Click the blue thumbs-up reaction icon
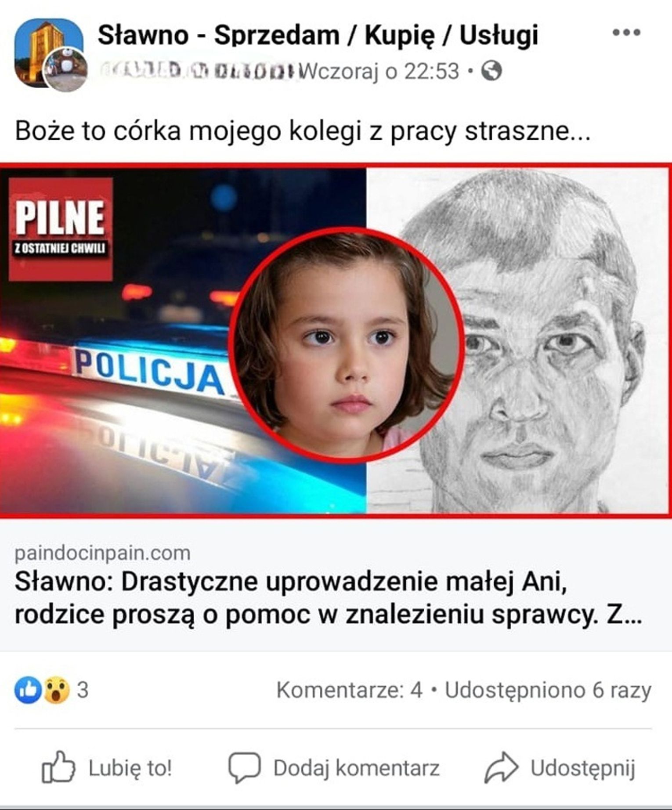672x810 pixels. pyautogui.click(x=28, y=690)
